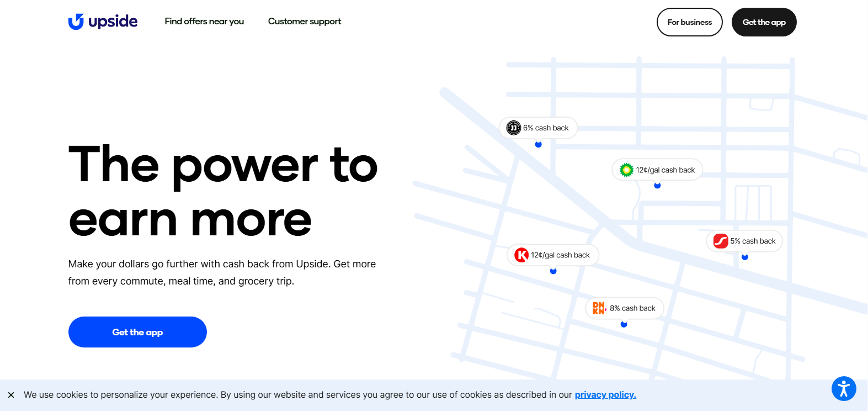
Task: Select 12¢/gal cash back label beside Circle K
Action: coord(560,255)
